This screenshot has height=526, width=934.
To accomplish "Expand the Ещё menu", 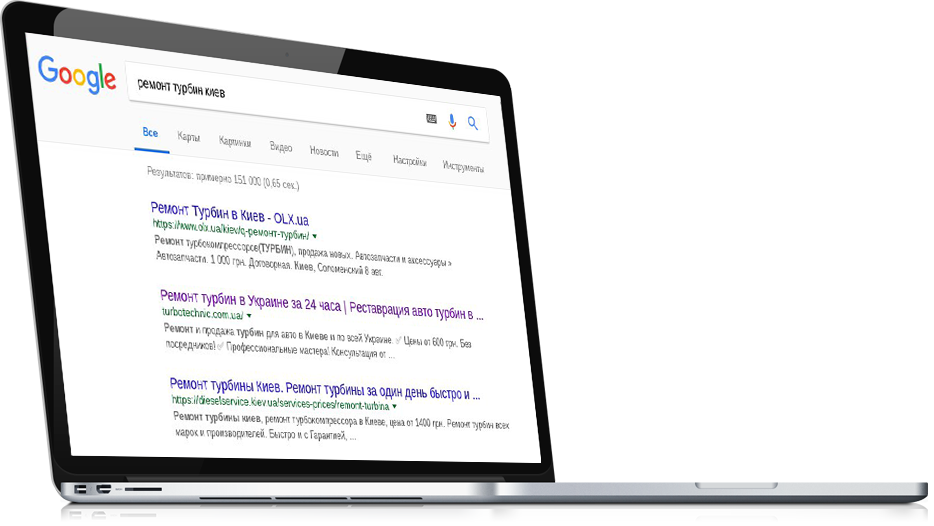I will coord(363,156).
